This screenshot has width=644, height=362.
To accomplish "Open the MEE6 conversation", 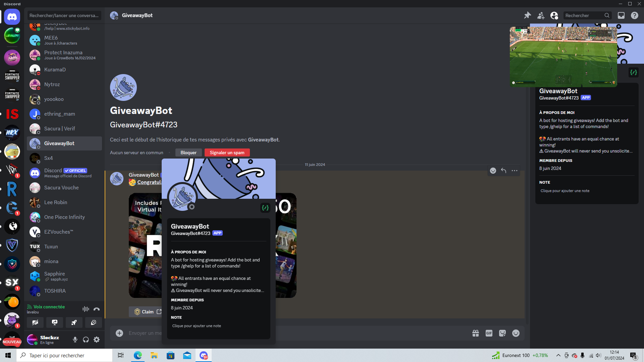I will pyautogui.click(x=64, y=40).
